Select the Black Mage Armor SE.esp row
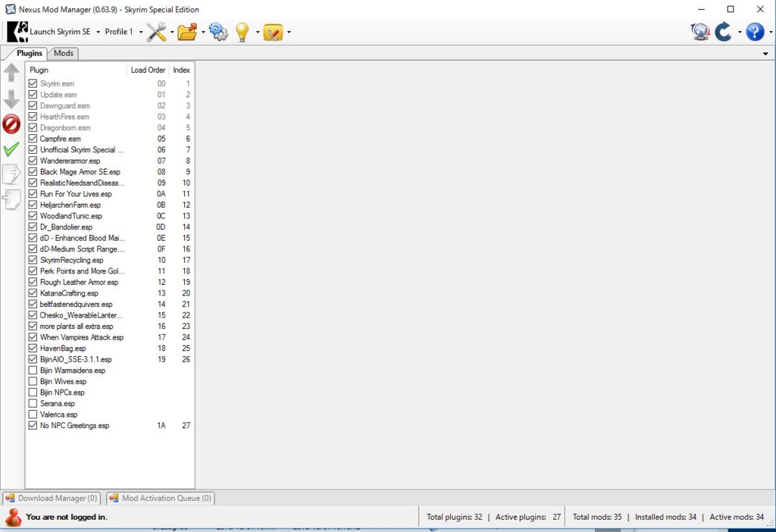 tap(110, 172)
